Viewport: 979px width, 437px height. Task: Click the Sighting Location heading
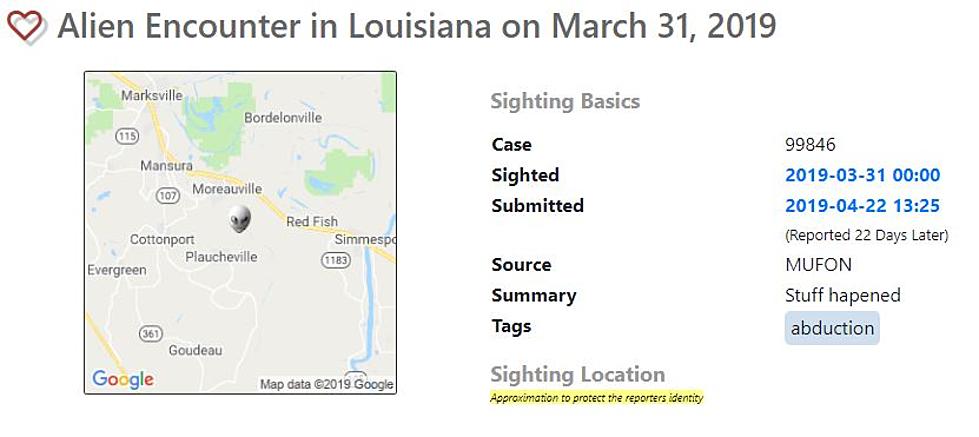click(x=578, y=375)
